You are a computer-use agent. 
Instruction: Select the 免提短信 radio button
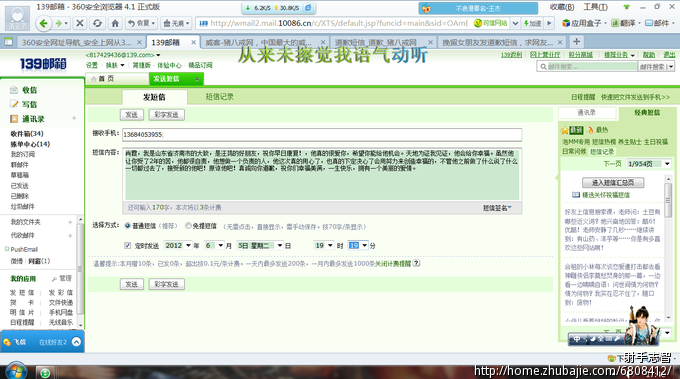point(188,226)
